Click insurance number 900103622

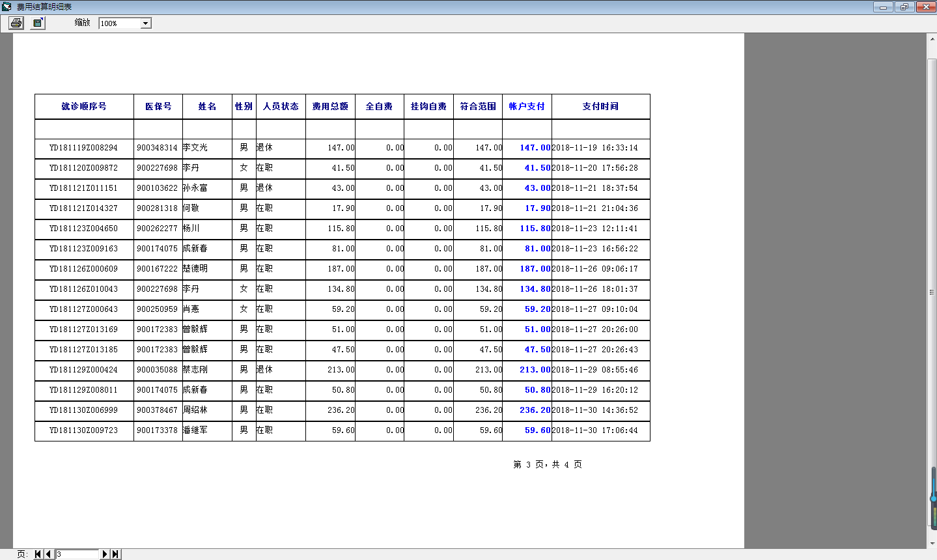point(157,188)
